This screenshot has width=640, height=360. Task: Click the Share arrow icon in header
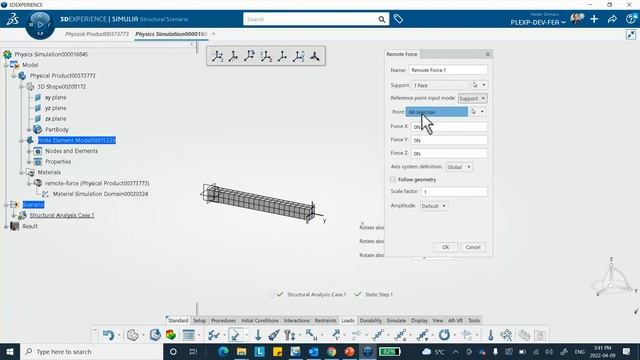(612, 19)
